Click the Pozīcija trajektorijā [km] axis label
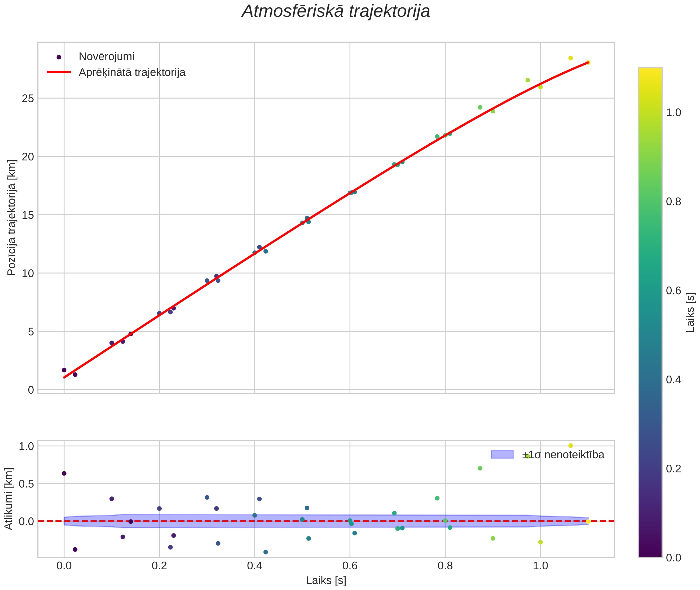700x590 pixels. [x=12, y=218]
